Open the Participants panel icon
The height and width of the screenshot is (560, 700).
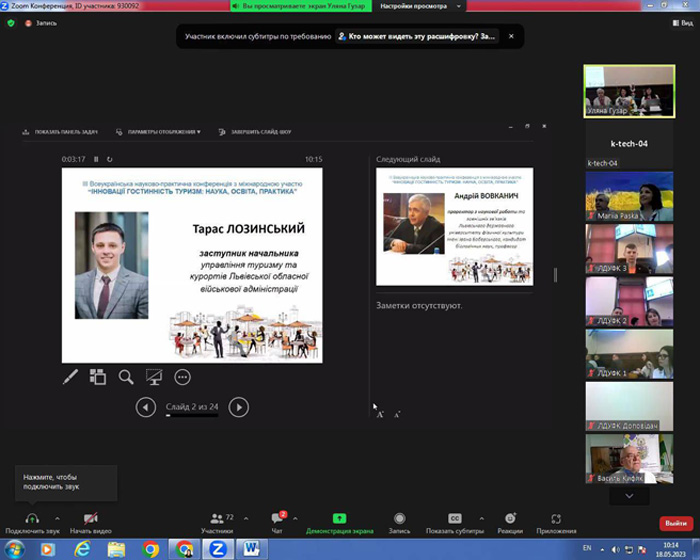tap(217, 518)
